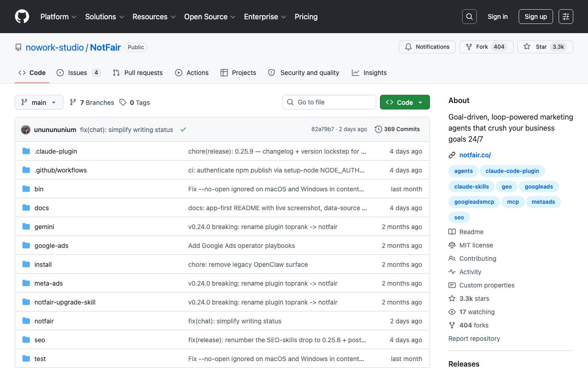
Task: Click the Notifications button
Action: [427, 47]
